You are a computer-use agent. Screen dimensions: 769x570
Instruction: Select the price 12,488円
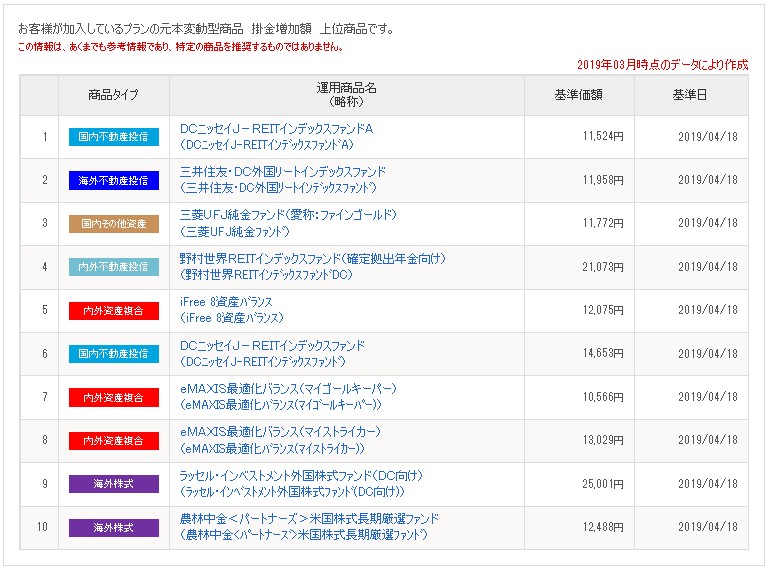point(603,527)
